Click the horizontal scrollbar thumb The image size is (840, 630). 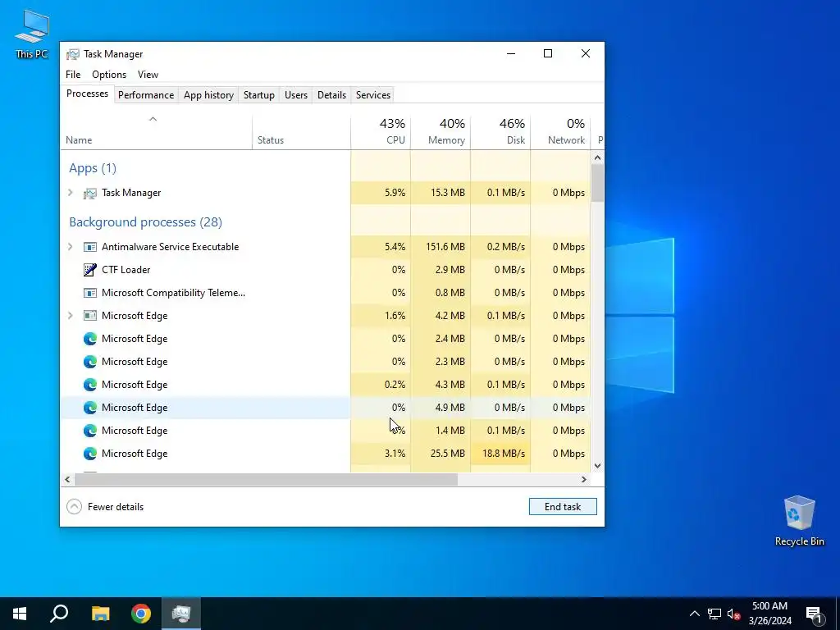(267, 479)
